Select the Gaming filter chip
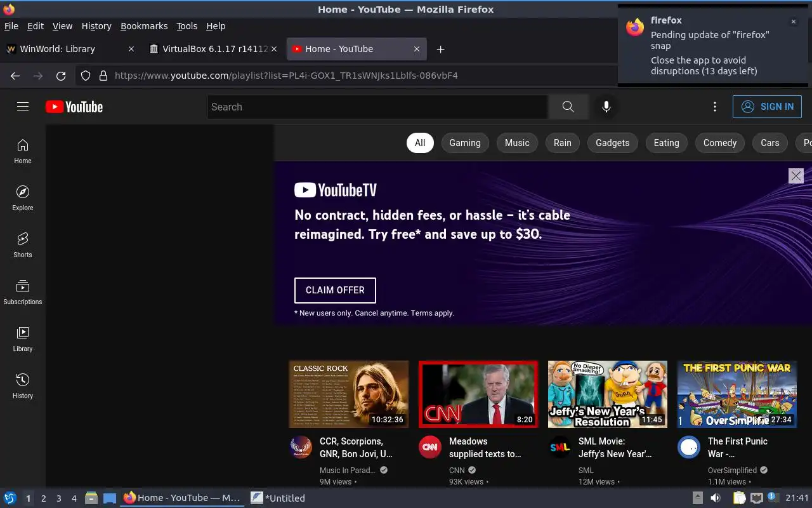812x508 pixels. 465,143
